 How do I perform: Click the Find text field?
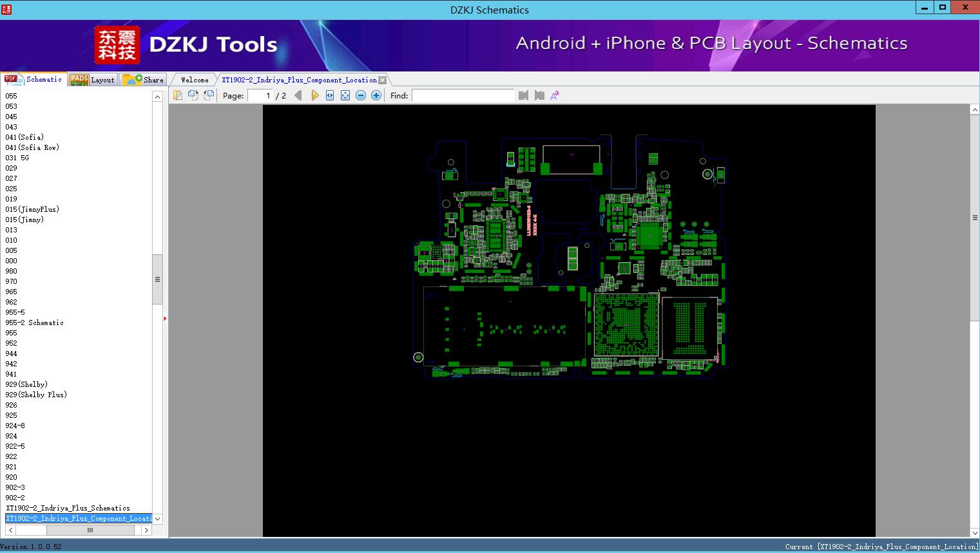[x=463, y=95]
